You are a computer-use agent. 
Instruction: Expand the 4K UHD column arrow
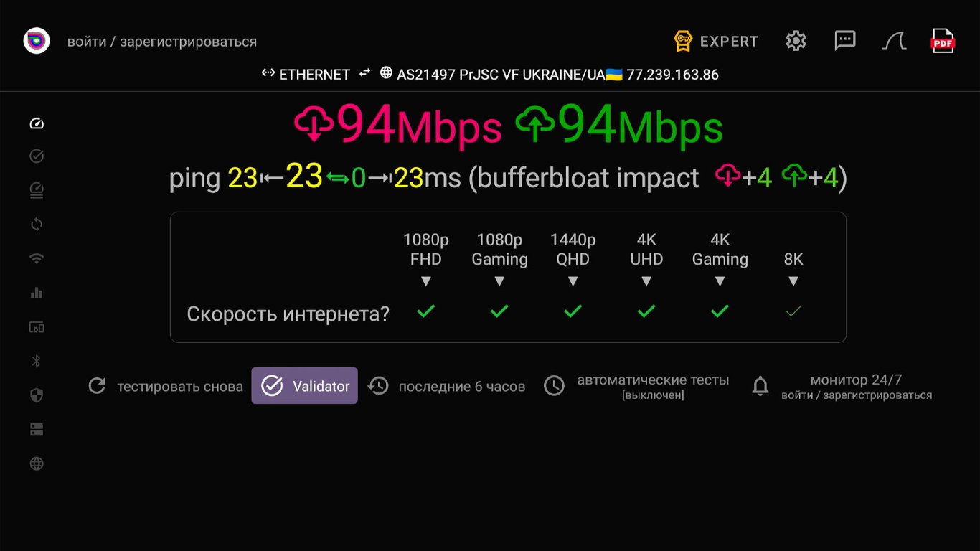tap(646, 282)
